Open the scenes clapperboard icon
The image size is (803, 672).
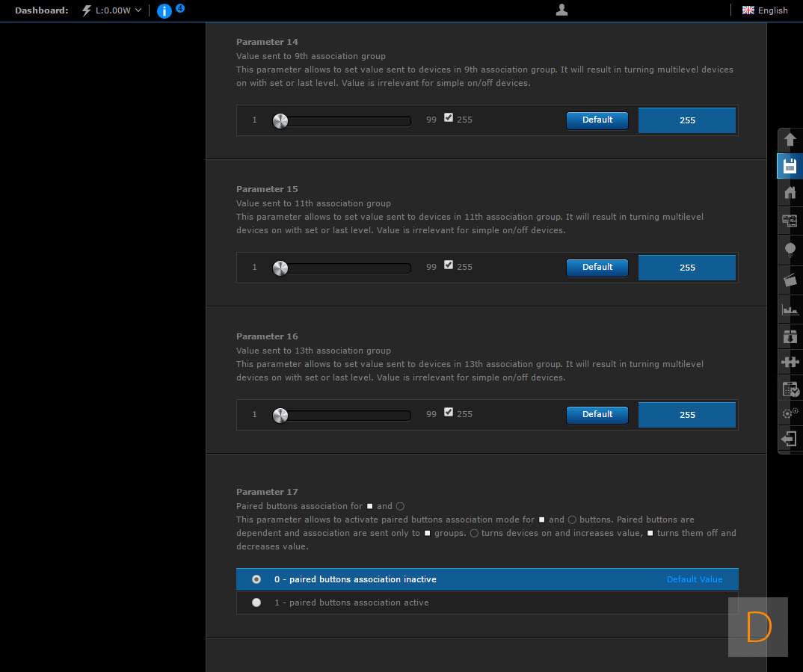pyautogui.click(x=790, y=280)
